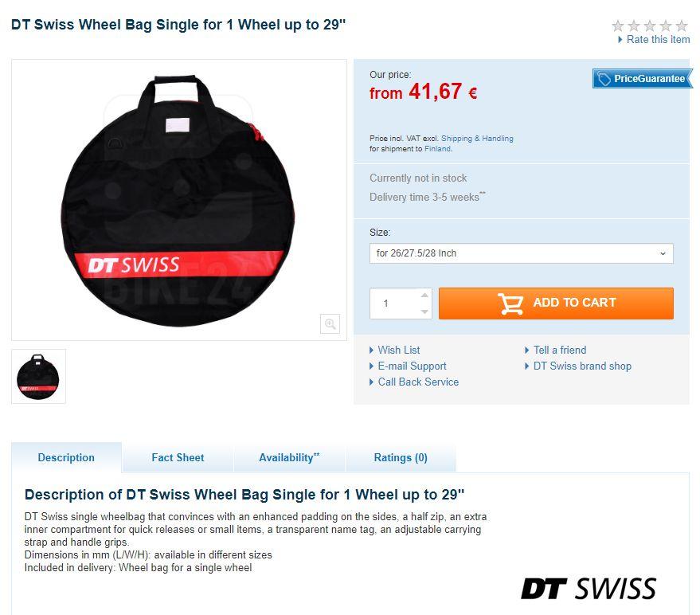
Task: Switch to the Fact Sheet tab
Action: click(178, 457)
